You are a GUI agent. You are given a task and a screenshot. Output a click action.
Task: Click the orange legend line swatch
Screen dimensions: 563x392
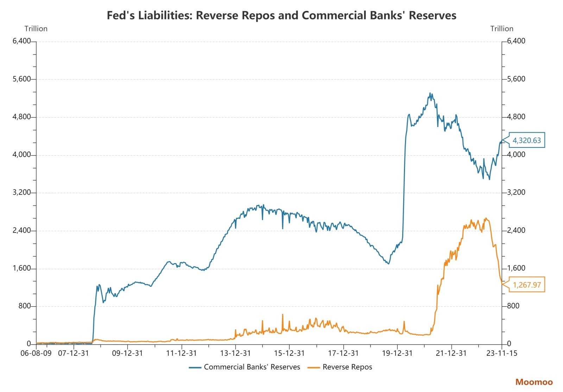(x=314, y=367)
